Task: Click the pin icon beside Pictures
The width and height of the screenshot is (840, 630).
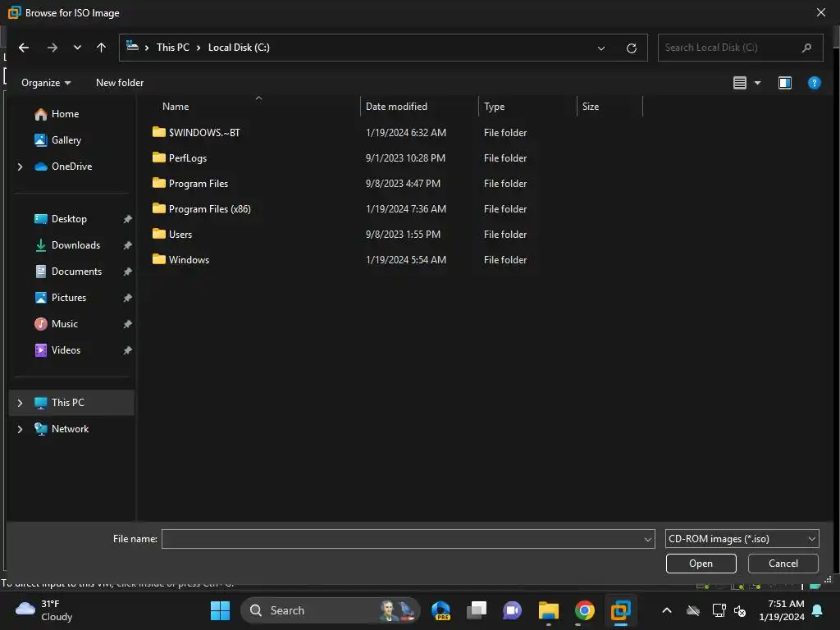Action: [x=127, y=298]
